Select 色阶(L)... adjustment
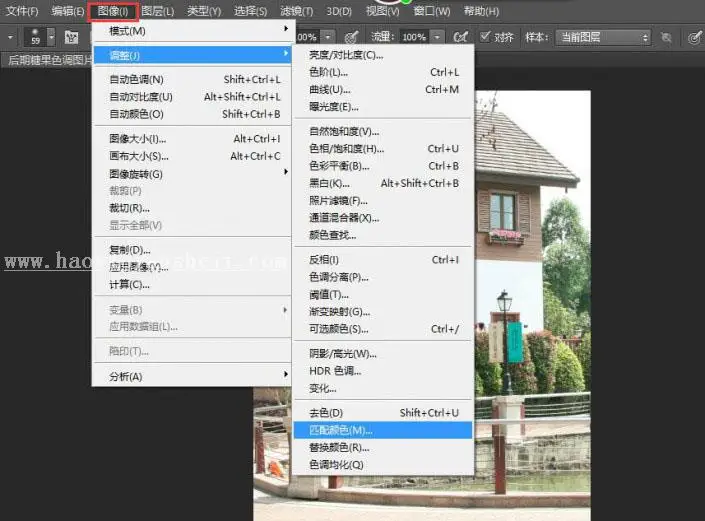The image size is (705, 521). pyautogui.click(x=383, y=72)
